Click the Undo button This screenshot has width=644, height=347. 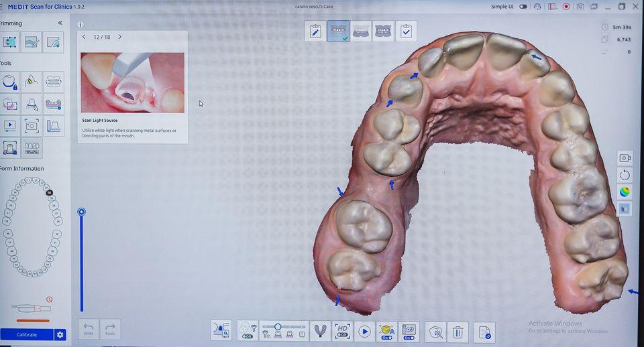click(89, 329)
